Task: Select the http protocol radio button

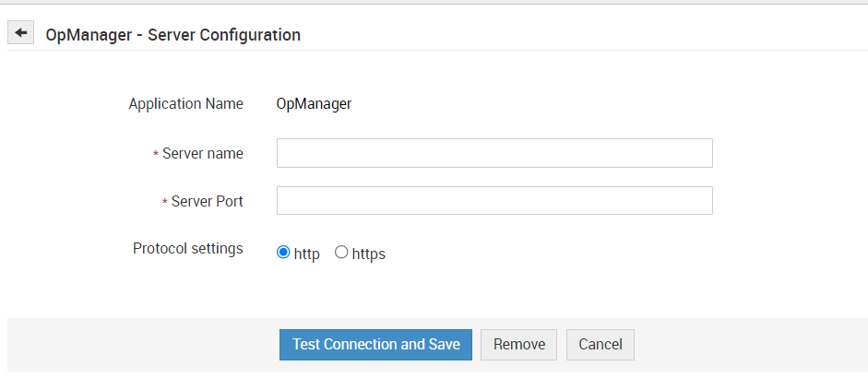Action: [283, 253]
